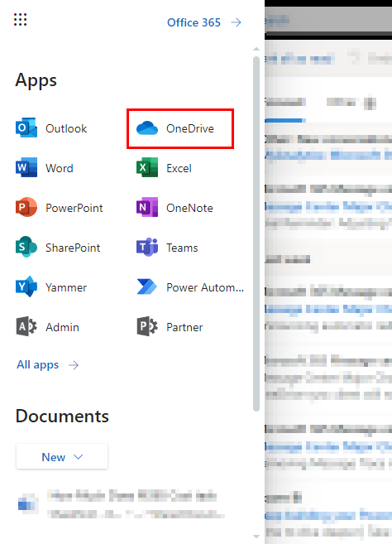Click the Power Autom... text label
The width and height of the screenshot is (392, 544).
click(x=205, y=287)
